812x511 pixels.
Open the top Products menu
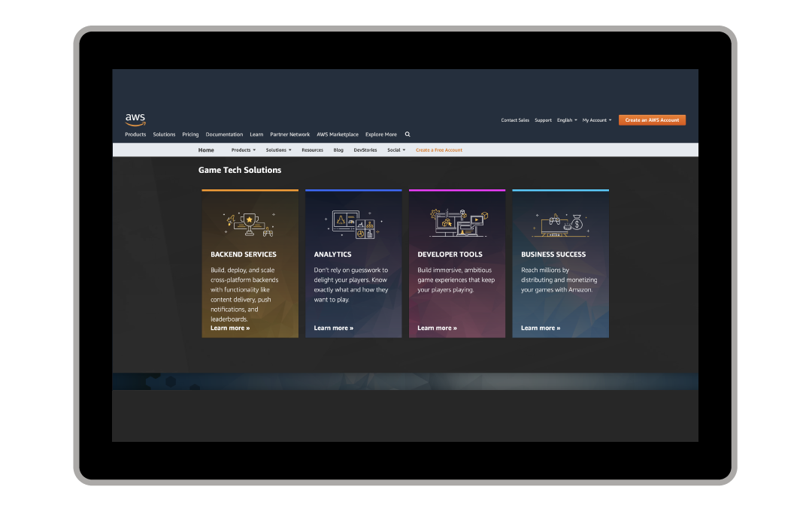coord(135,134)
